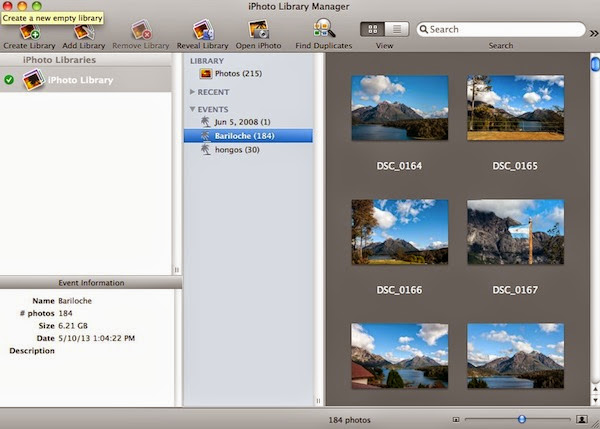Click the splitter grip below the events sidebar

click(x=318, y=401)
